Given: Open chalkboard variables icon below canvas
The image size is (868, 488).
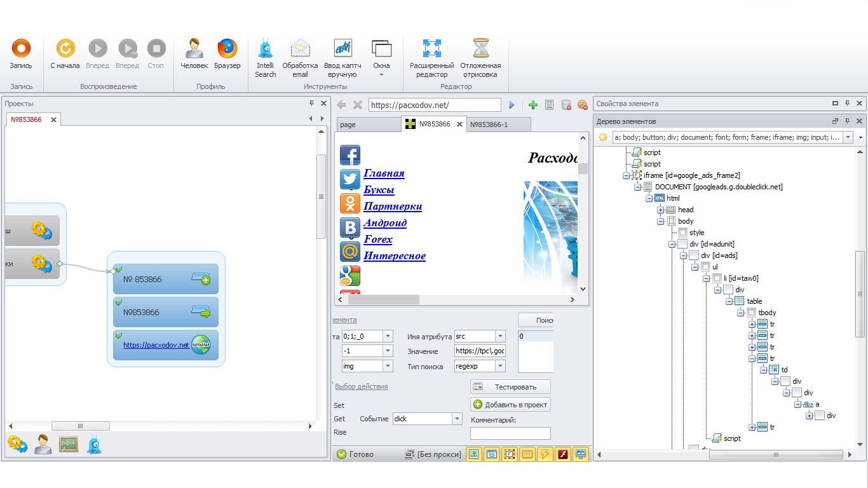Looking at the screenshot, I should pos(69,444).
